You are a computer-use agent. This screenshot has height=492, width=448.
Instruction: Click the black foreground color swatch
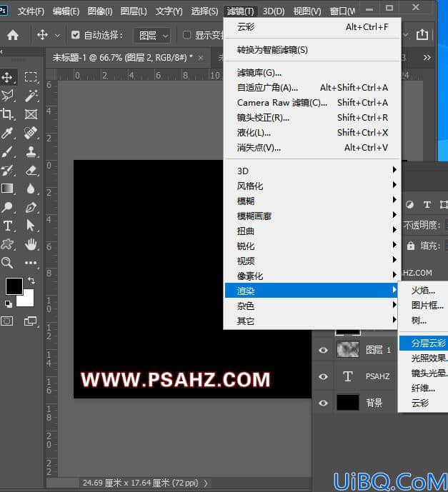click(x=14, y=286)
